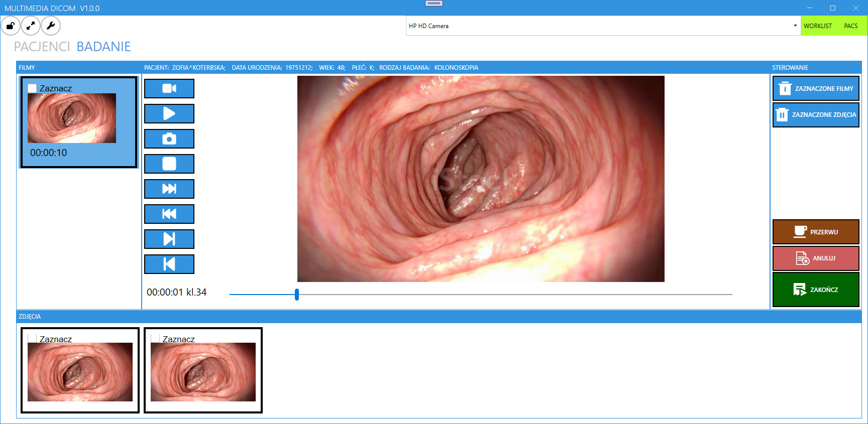The image size is (868, 424).
Task: Click the video timeline slider handle
Action: point(297,295)
